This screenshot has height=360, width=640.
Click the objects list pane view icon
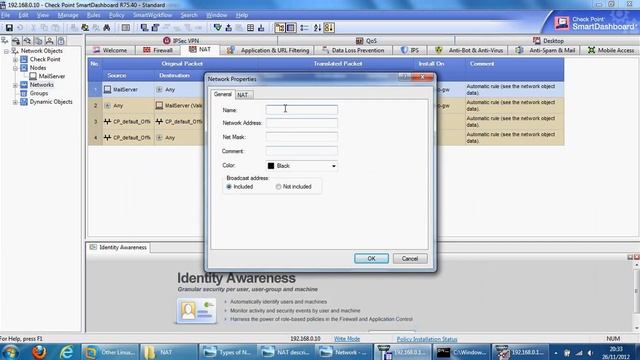(x=291, y=28)
